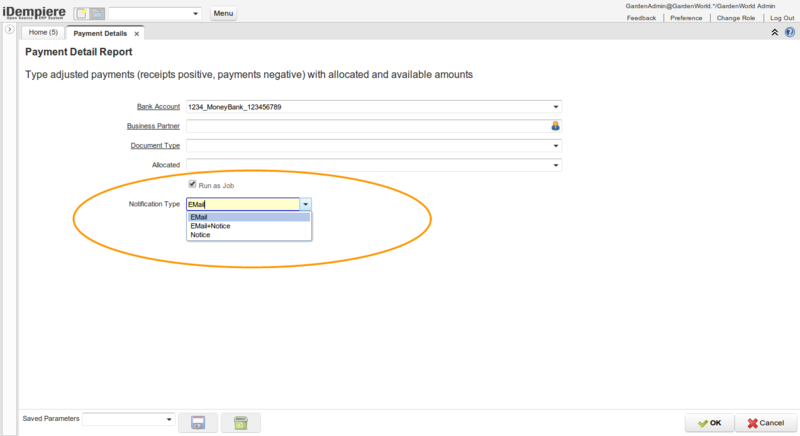Screen dimensions: 800x436
Task: Delete saved parameters with trash icon
Action: point(240,423)
